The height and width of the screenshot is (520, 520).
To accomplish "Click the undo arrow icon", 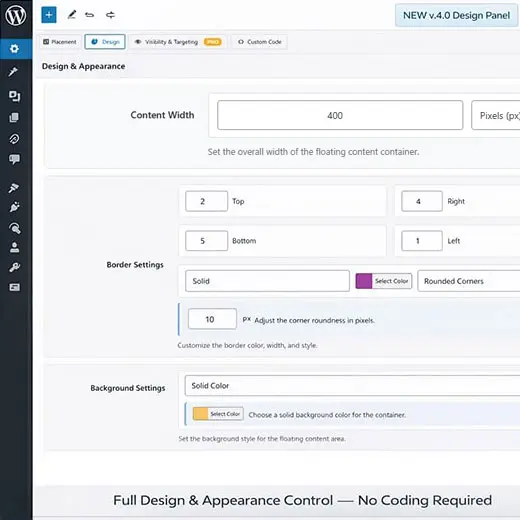I will coord(89,15).
